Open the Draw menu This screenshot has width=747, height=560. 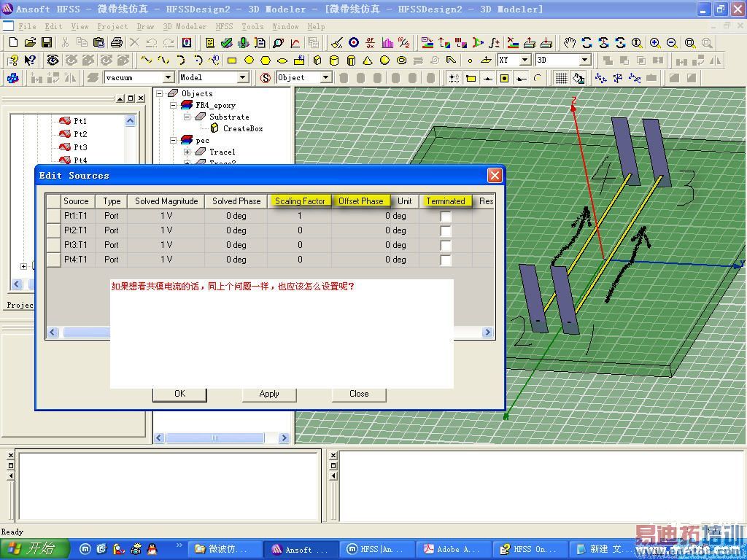coord(145,26)
